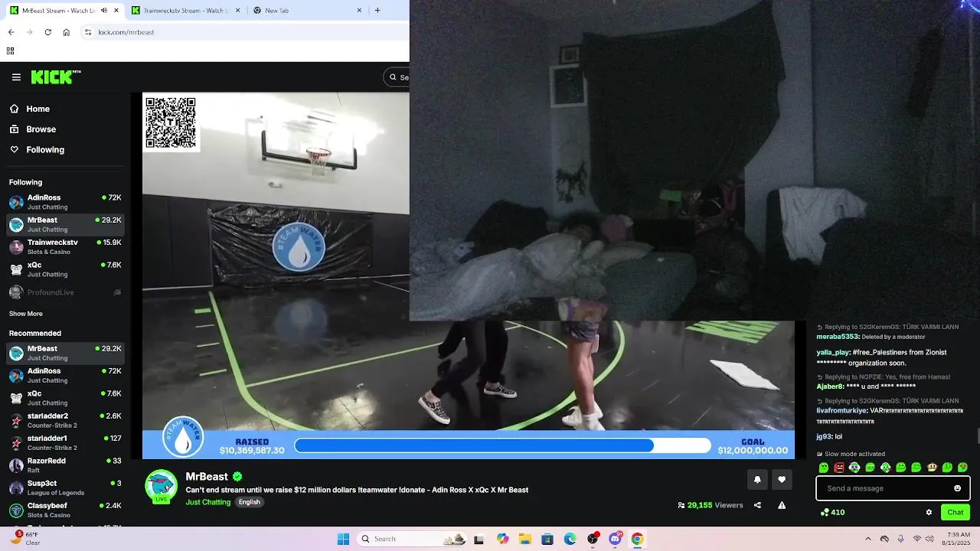Click the Windows taskbar Search box
Image resolution: width=980 pixels, height=551 pixels.
411,539
